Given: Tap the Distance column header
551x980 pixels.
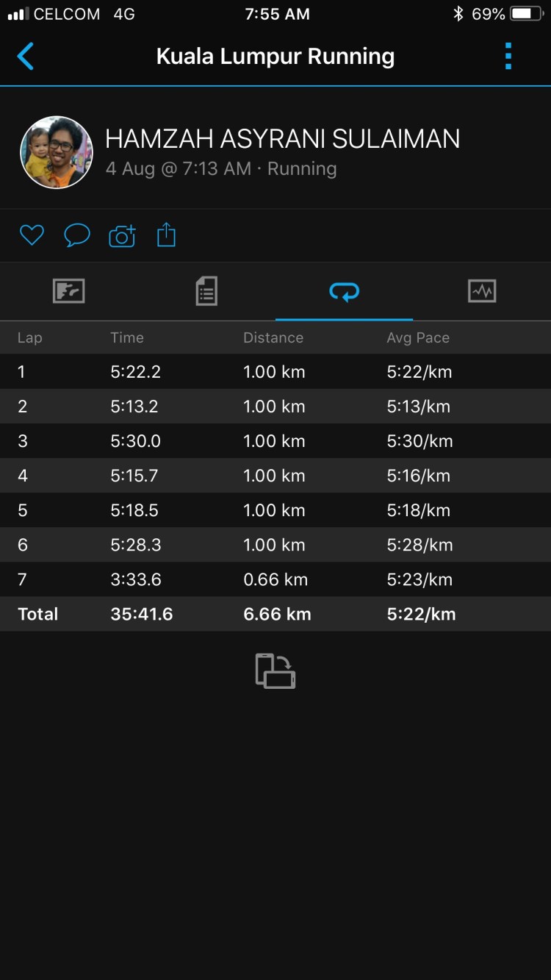Looking at the screenshot, I should pyautogui.click(x=273, y=338).
